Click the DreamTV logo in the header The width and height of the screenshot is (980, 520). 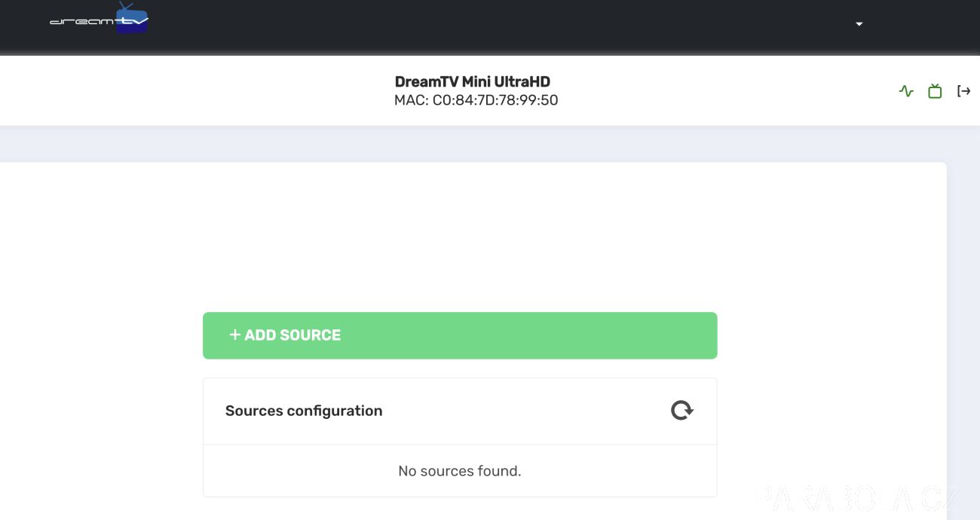click(x=99, y=18)
